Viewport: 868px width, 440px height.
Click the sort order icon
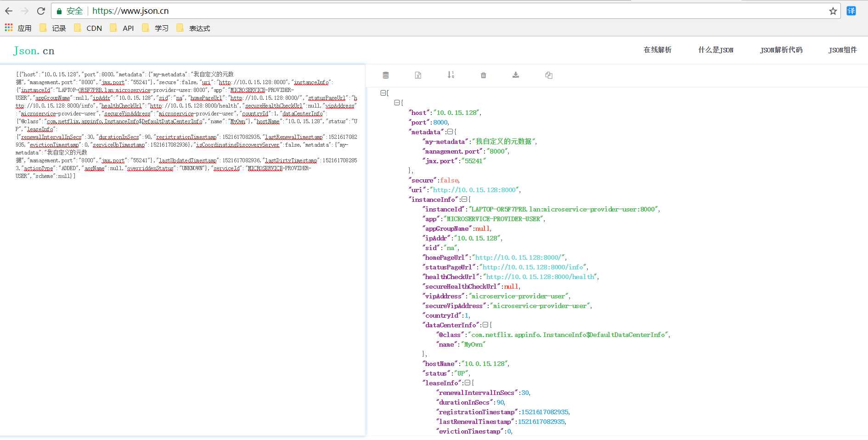pos(451,74)
